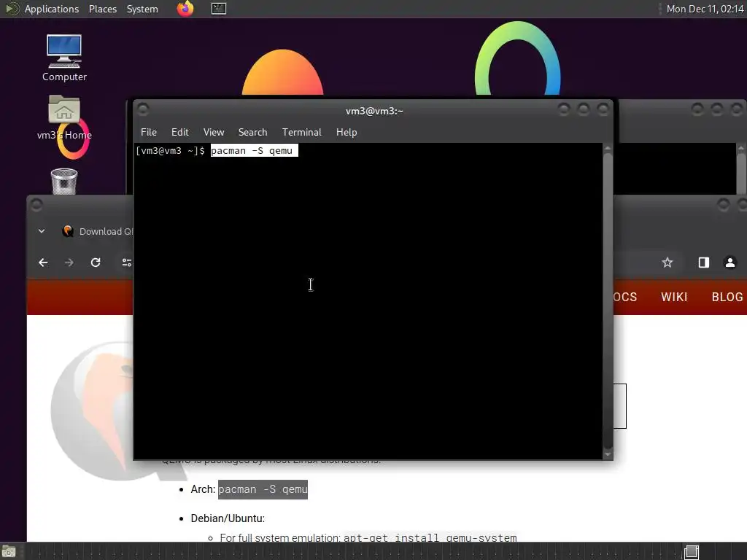The image size is (747, 560).
Task: Open the BLOG link on QEMU site
Action: point(727,297)
